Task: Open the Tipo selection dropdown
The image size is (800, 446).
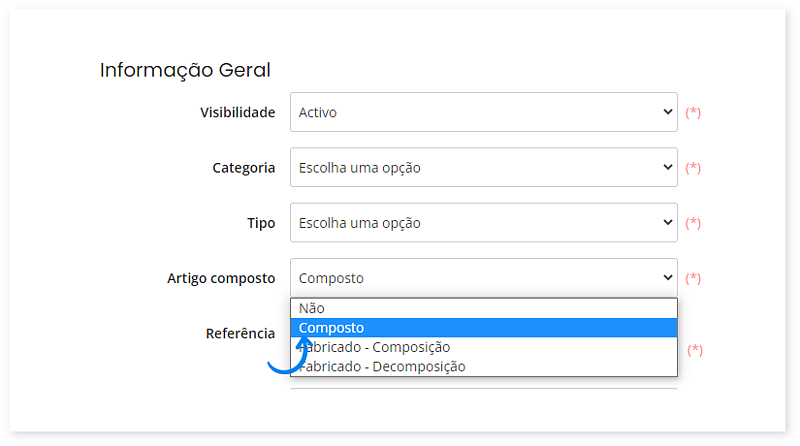Action: 483,222
